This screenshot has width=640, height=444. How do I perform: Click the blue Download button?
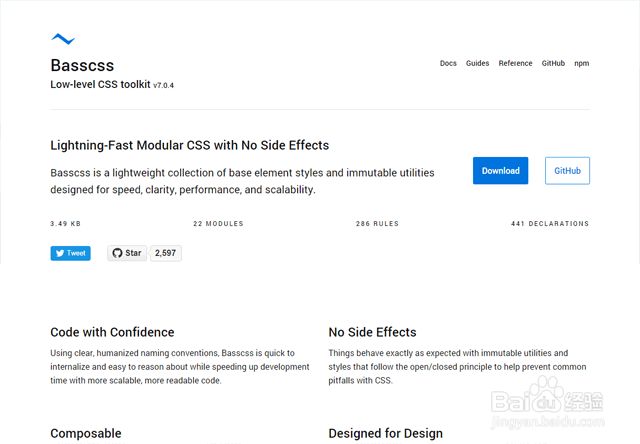(500, 171)
